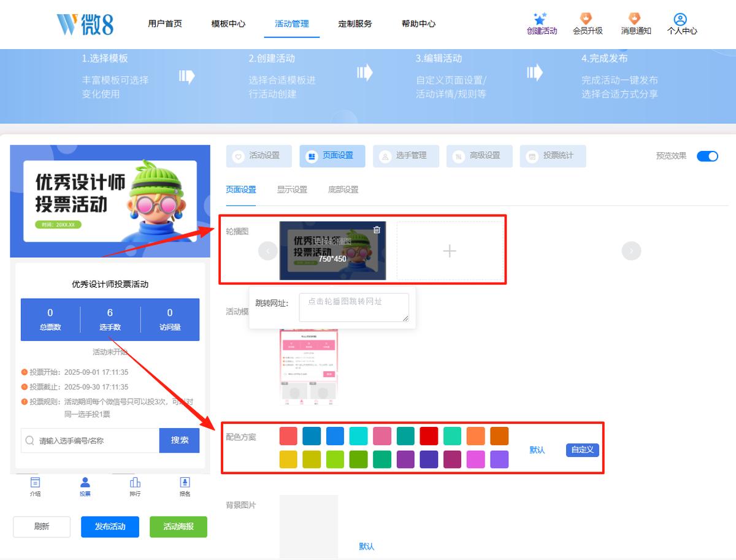Click the 刷新 refresh button
This screenshot has height=560, width=736.
(42, 526)
